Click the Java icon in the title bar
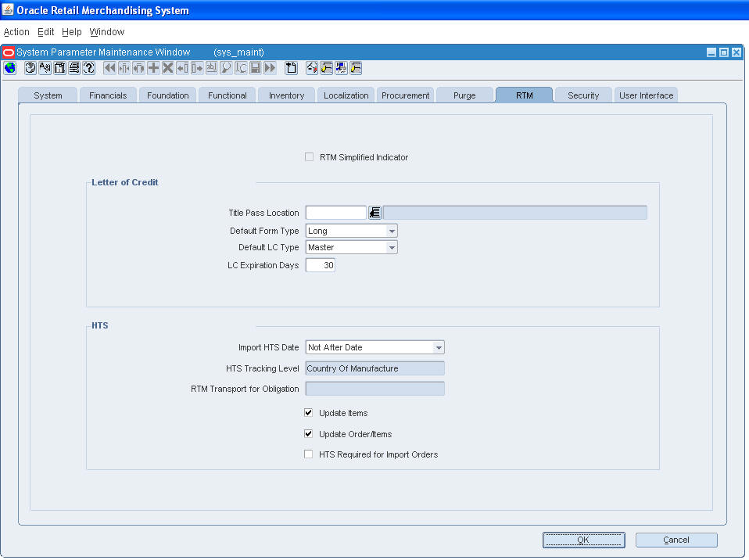The width and height of the screenshot is (749, 560). click(8, 9)
